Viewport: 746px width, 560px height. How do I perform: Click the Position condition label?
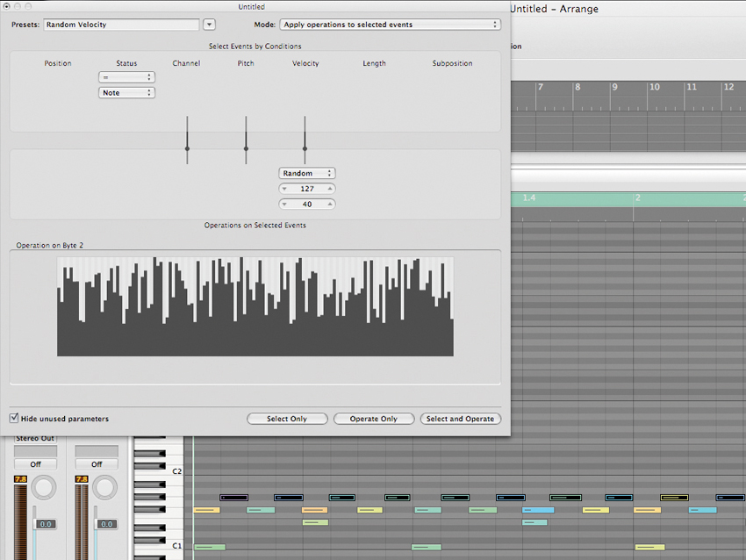click(58, 63)
